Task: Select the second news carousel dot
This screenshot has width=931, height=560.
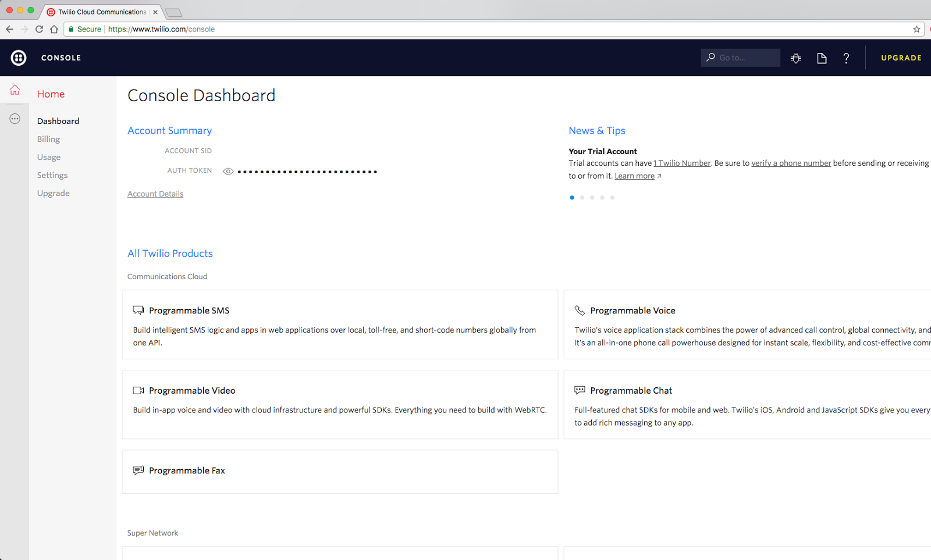Action: pyautogui.click(x=582, y=198)
